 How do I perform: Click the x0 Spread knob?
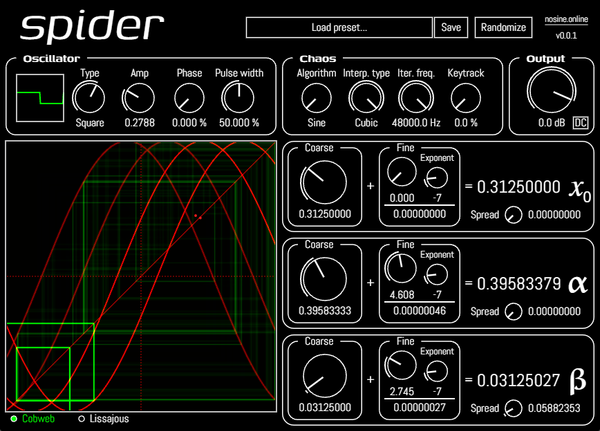[x=513, y=215]
